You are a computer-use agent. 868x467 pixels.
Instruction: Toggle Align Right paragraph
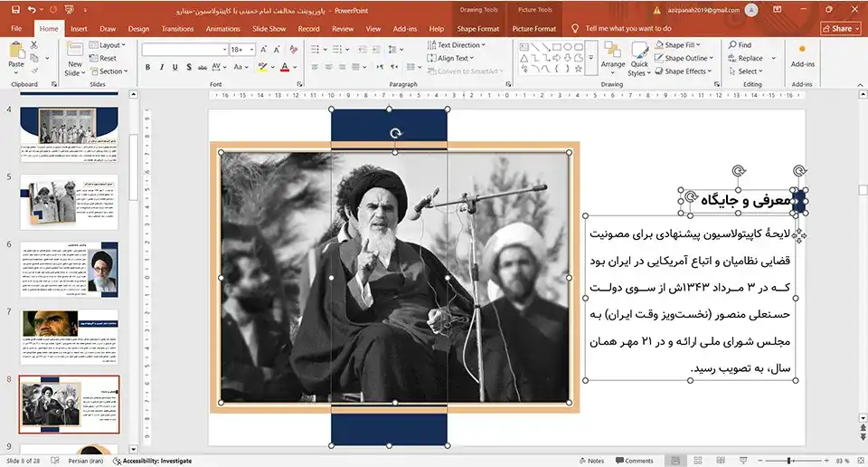point(342,67)
